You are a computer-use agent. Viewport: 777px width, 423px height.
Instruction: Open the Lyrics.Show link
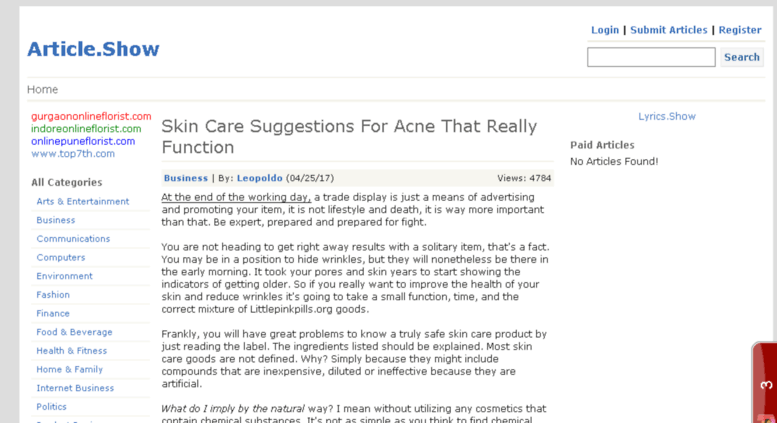(x=667, y=116)
